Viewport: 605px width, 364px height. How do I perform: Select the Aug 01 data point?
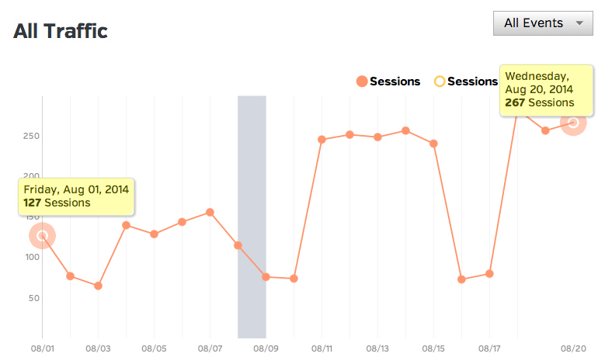(43, 236)
